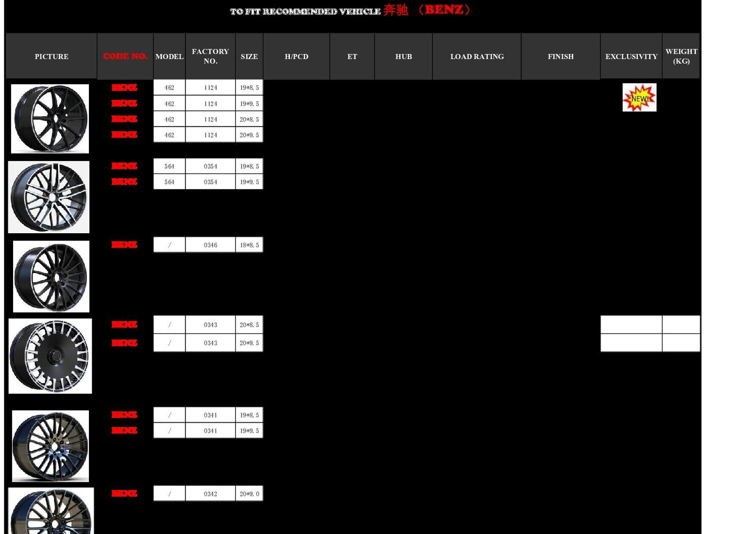Click the size 18*8.5 cell

(x=249, y=245)
